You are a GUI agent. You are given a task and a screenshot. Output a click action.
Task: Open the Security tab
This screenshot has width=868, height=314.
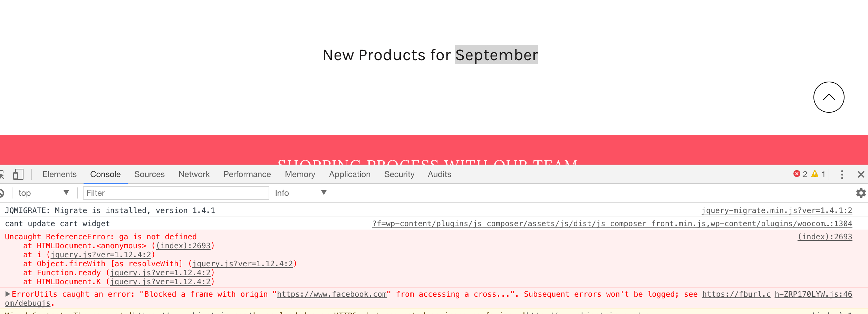[399, 174]
